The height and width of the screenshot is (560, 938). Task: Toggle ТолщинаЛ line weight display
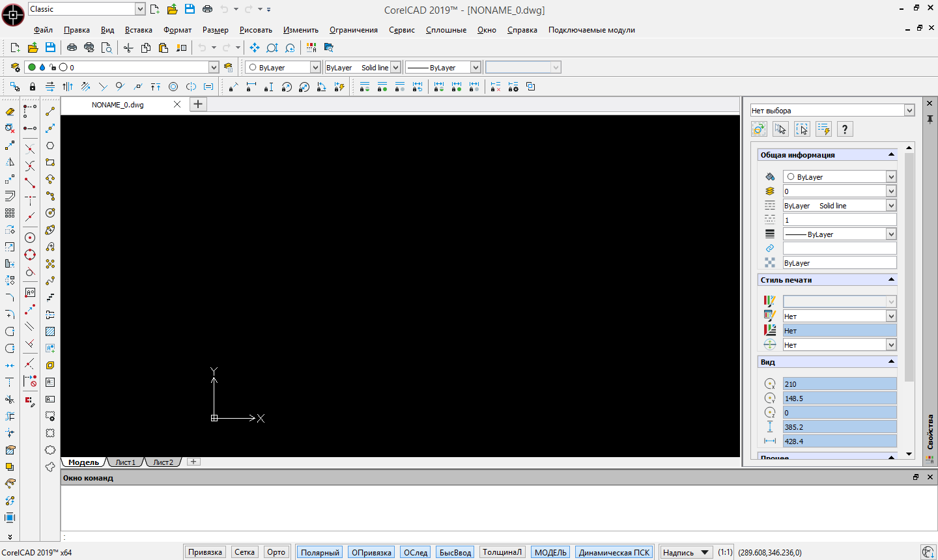(502, 552)
